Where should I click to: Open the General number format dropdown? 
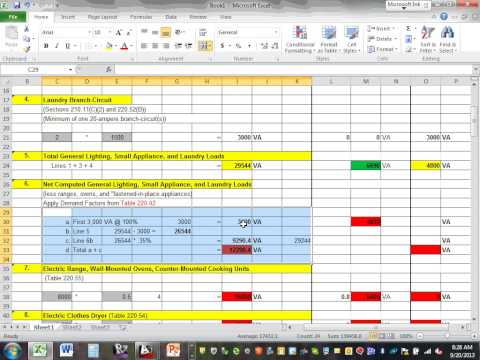pos(276,32)
